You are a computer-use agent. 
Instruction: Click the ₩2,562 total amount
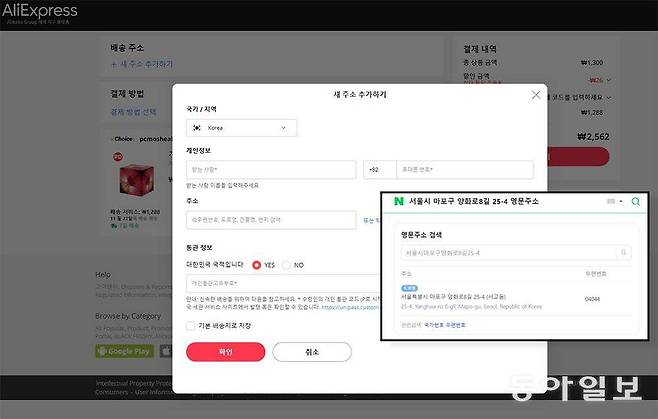593,137
